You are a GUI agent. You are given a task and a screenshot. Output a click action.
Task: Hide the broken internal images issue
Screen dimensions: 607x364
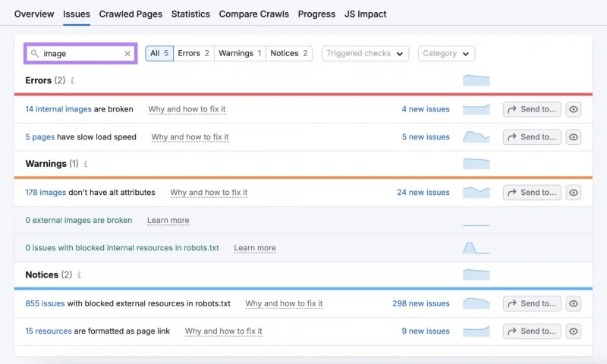point(574,109)
